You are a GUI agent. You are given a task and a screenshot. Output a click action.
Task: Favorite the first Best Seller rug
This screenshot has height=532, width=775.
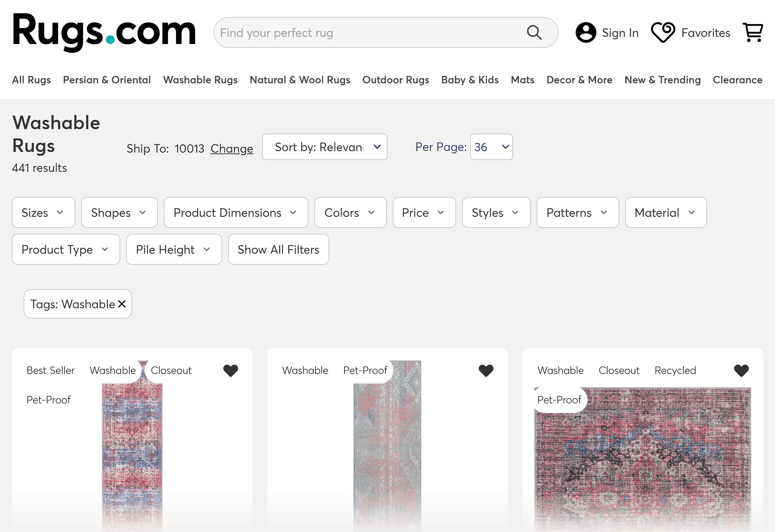[x=231, y=370]
